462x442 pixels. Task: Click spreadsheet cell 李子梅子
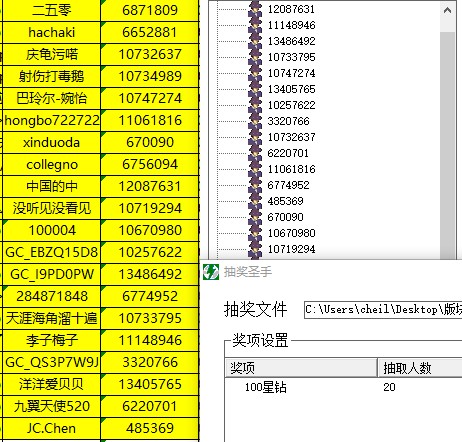click(x=51, y=340)
